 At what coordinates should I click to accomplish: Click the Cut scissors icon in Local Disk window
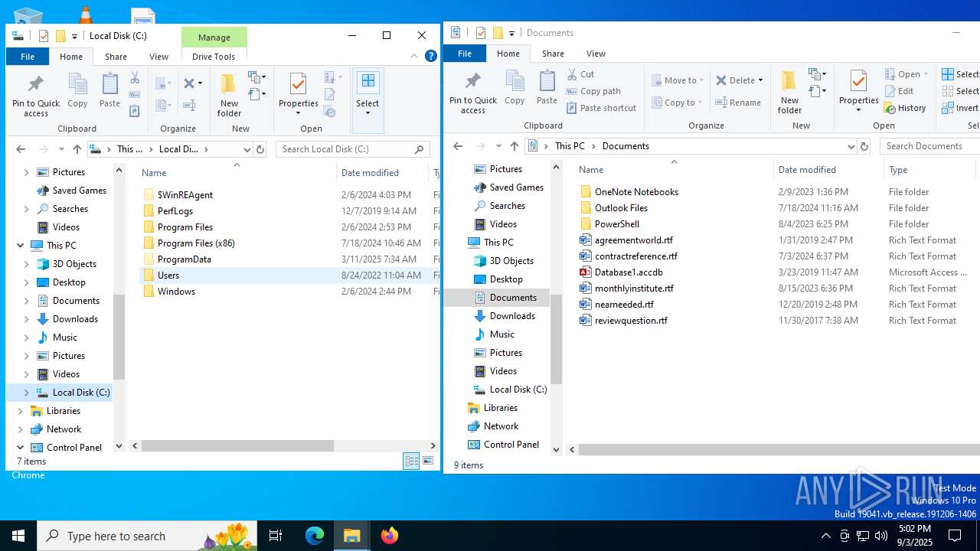pos(135,78)
